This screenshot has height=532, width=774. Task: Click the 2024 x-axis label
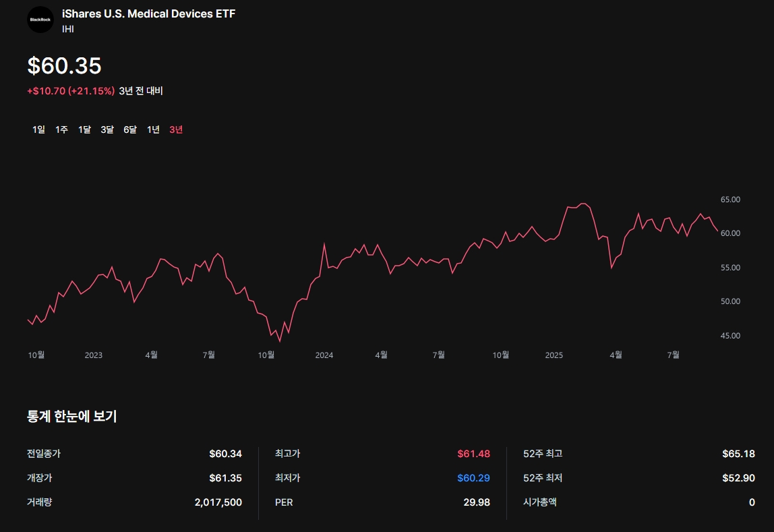click(324, 355)
